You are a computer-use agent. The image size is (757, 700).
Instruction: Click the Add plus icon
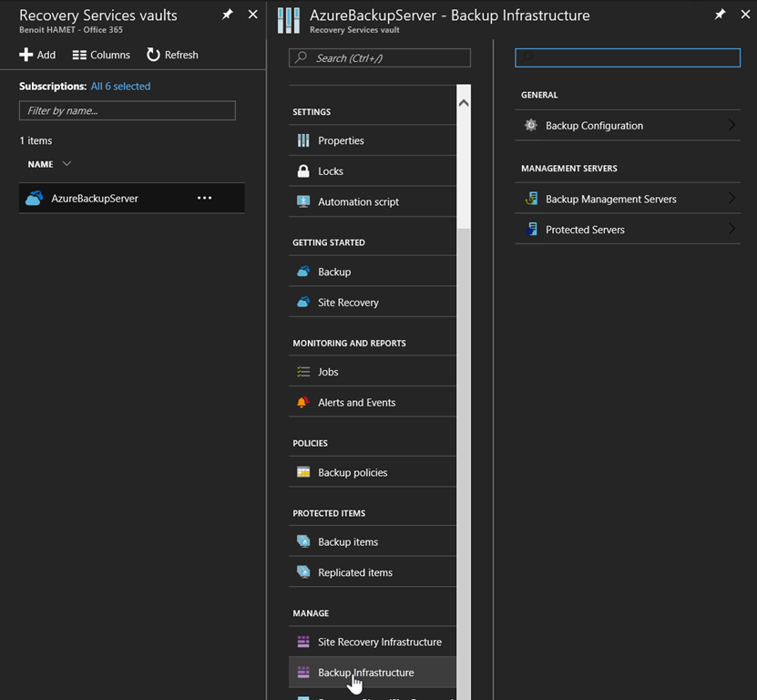(x=26, y=55)
